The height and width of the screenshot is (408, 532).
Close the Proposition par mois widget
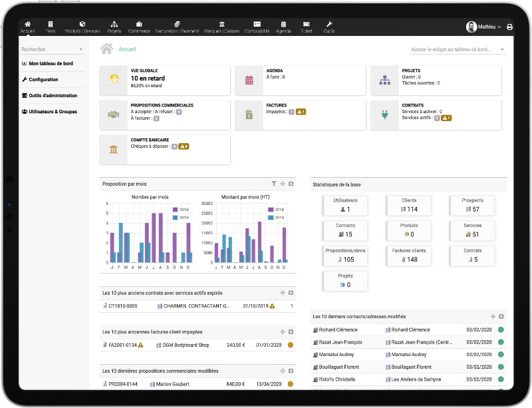[291, 184]
